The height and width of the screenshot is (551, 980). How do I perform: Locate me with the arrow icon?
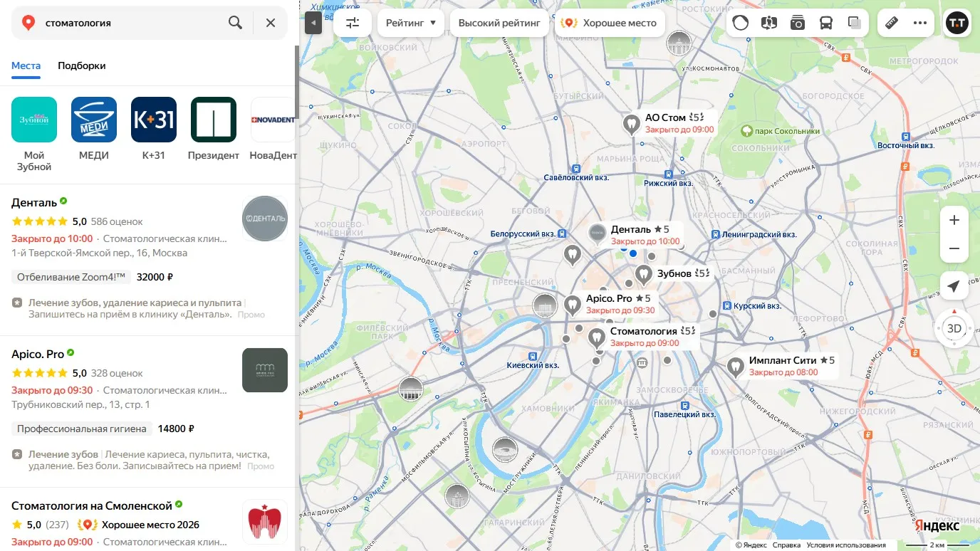pos(954,286)
